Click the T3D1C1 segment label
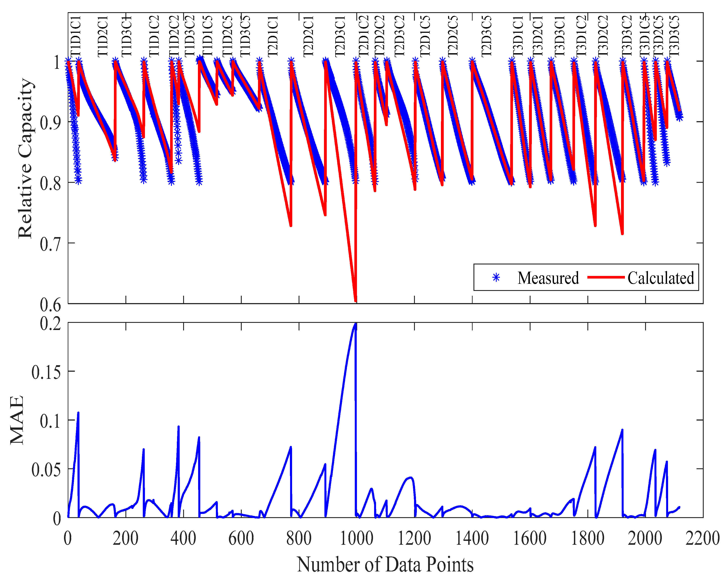The height and width of the screenshot is (581, 728). click(518, 36)
